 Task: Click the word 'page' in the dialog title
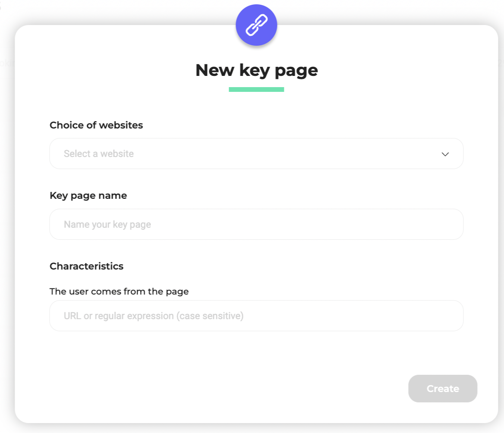(x=297, y=70)
